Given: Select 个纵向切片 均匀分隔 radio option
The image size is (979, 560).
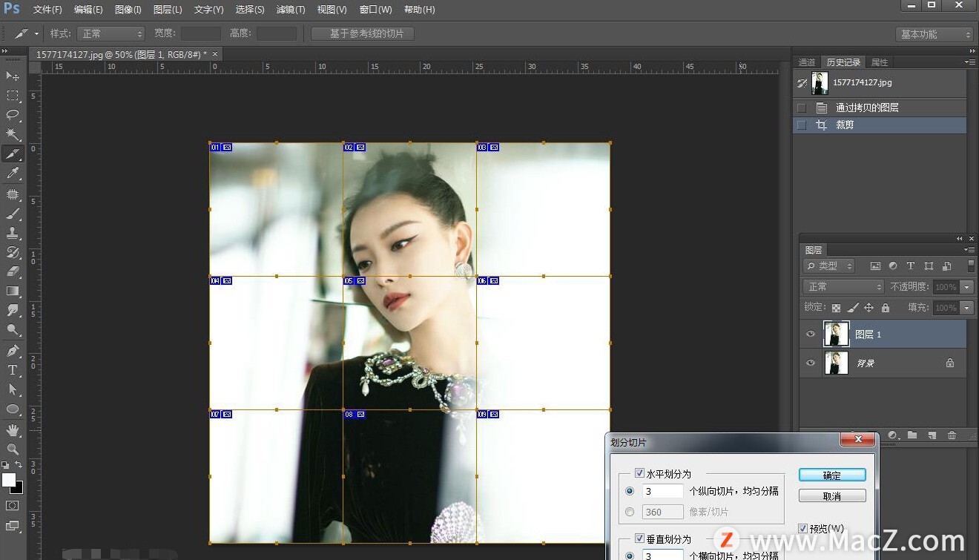Looking at the screenshot, I should (630, 491).
